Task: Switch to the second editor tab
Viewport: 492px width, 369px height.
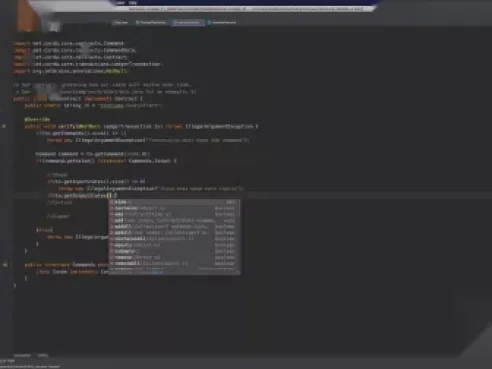Action: [151, 22]
